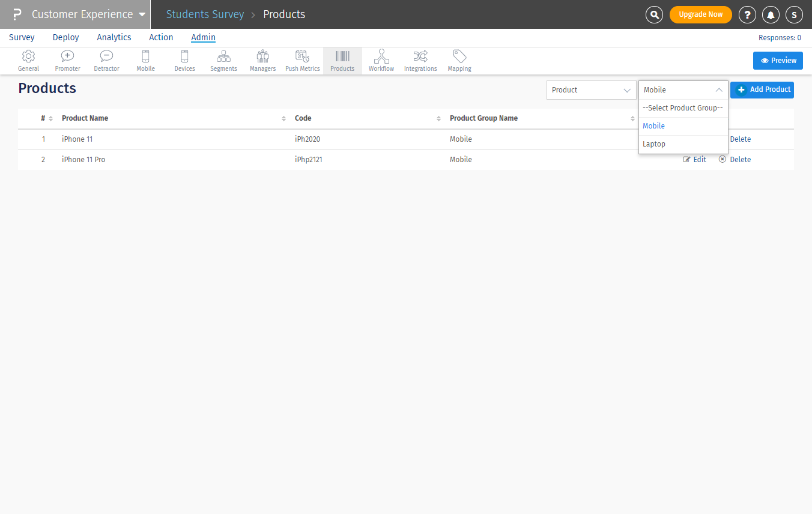Viewport: 812px width, 514px height.
Task: Open Push Metrics calendar icon
Action: pyautogui.click(x=302, y=57)
